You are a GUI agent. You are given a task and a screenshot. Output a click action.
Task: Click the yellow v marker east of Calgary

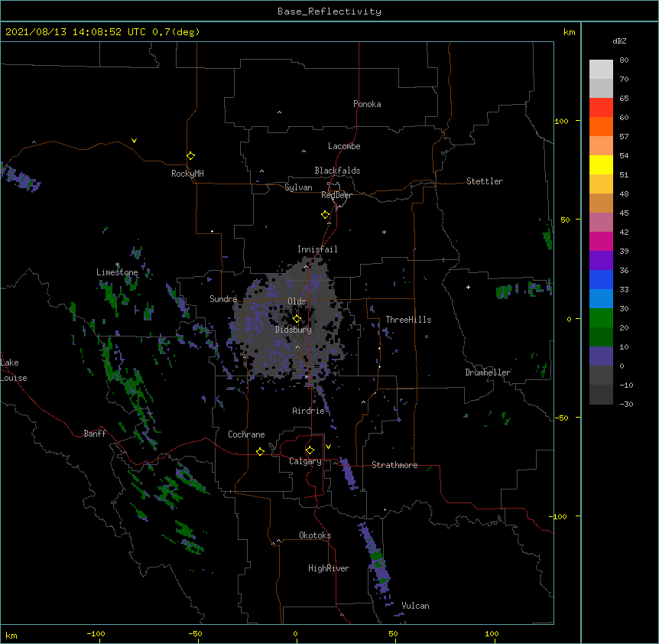[328, 447]
